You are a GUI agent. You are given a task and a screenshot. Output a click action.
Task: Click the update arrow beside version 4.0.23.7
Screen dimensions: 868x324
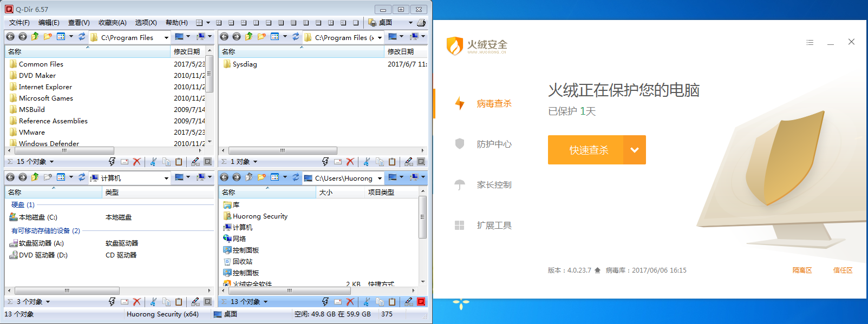(597, 270)
